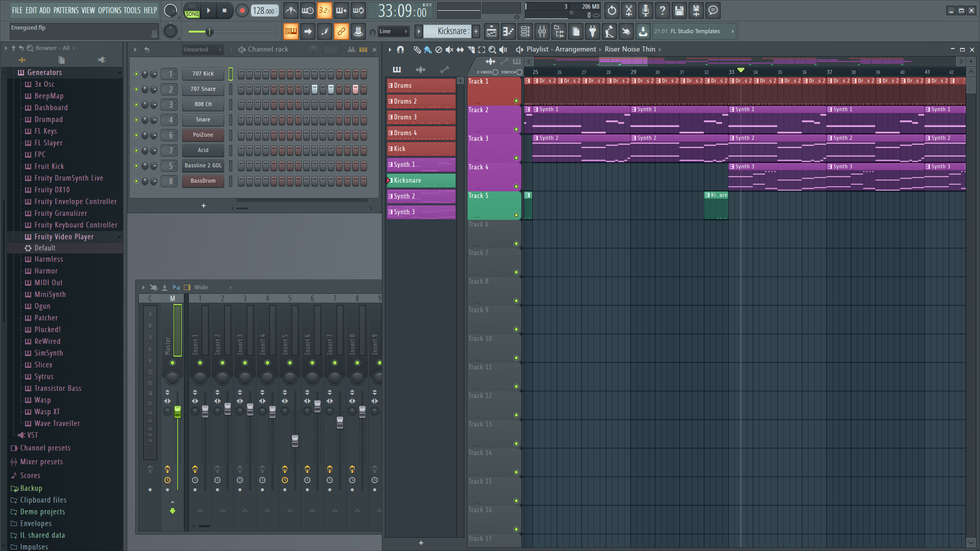
Task: Open the playlist options menu arrow
Action: click(390, 49)
